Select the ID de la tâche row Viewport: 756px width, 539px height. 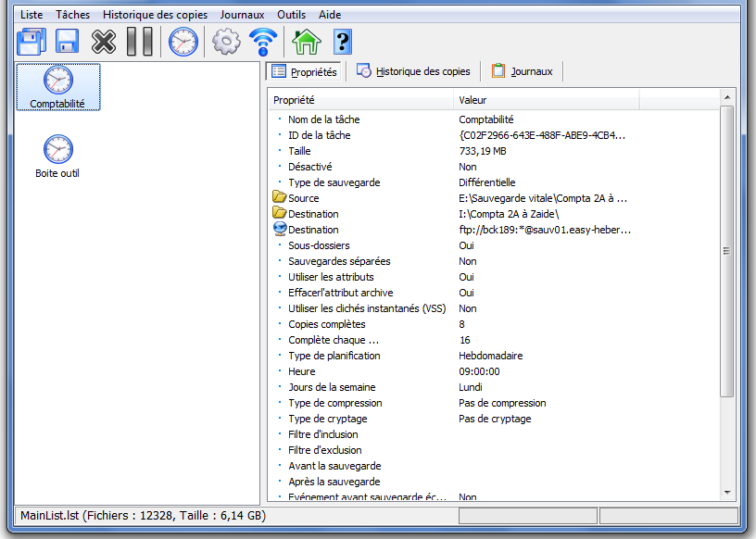tap(494, 135)
